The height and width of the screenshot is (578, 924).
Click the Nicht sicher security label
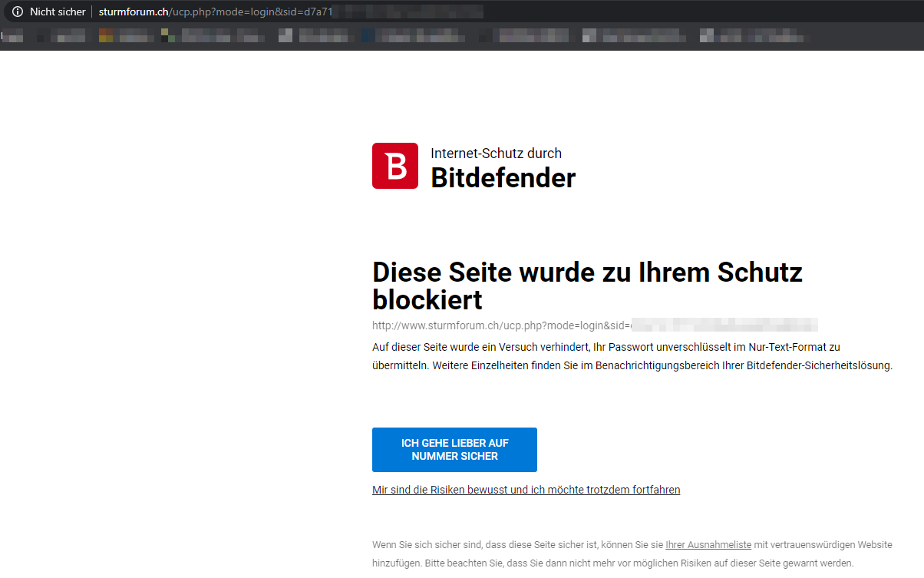(58, 12)
